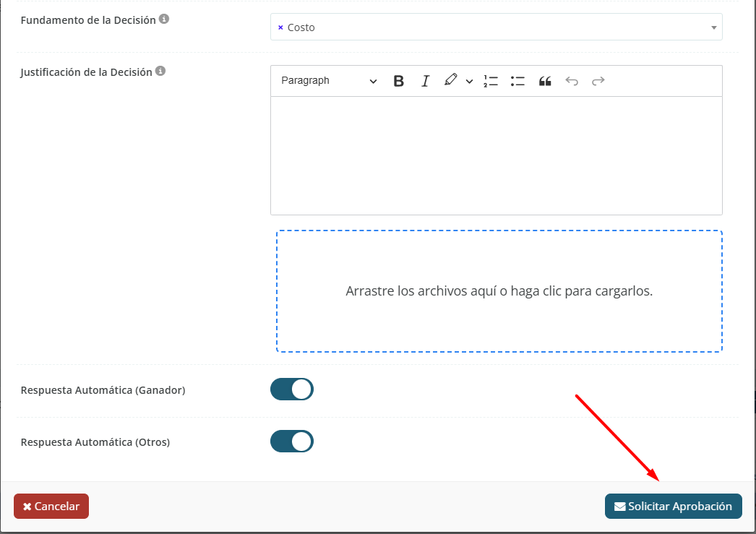Click the Solicitar Aprobación button
The image size is (756, 534).
tap(673, 507)
